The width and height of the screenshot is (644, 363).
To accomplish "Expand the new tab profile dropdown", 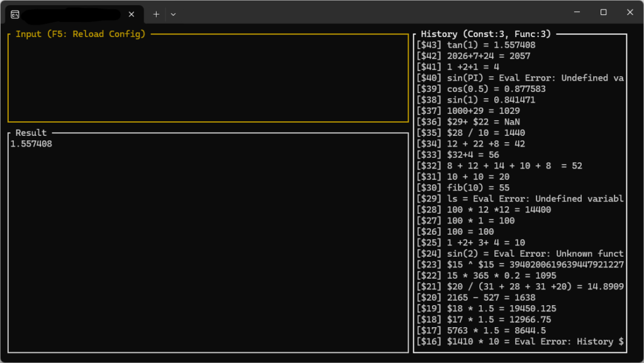I will [x=174, y=14].
